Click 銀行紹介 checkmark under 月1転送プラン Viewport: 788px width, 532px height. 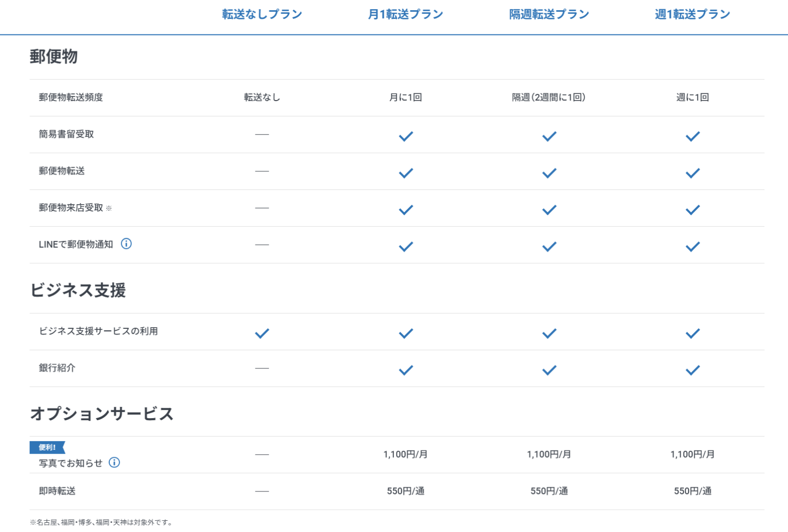pyautogui.click(x=406, y=370)
